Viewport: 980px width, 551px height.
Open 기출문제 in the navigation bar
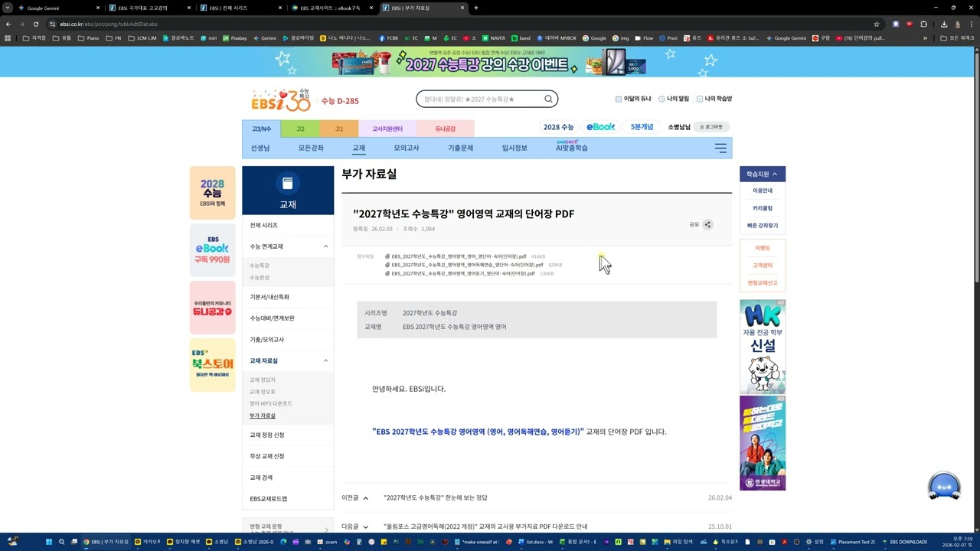460,148
